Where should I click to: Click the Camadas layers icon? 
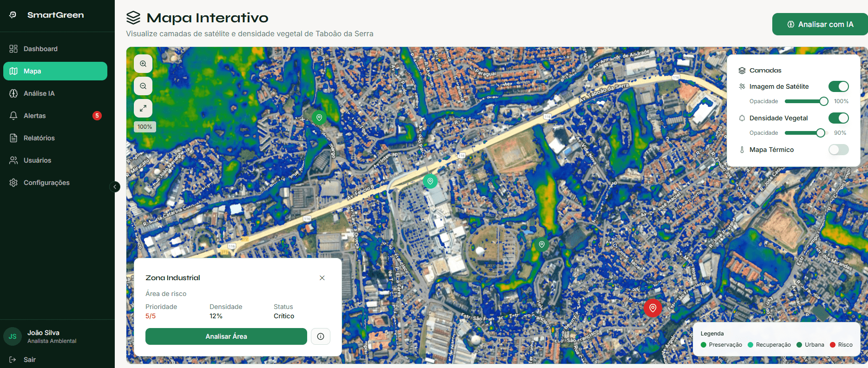(742, 71)
